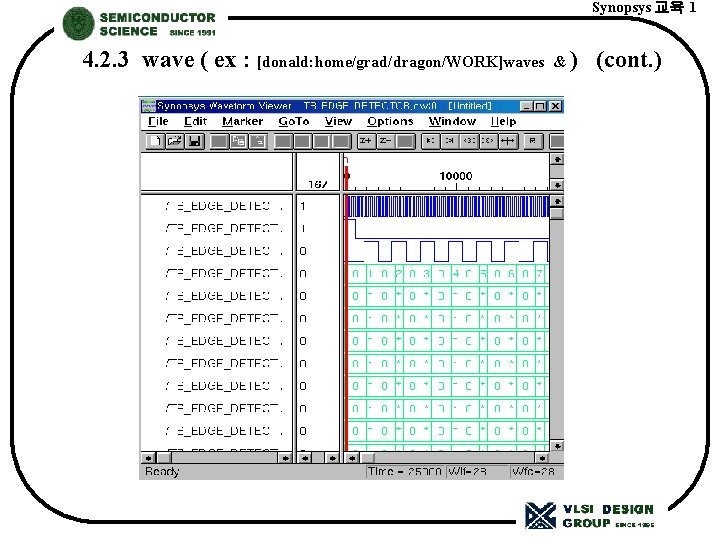This screenshot has height=540, width=720.
Task: Click right arrow of values column scrollbar
Action: click(332, 458)
